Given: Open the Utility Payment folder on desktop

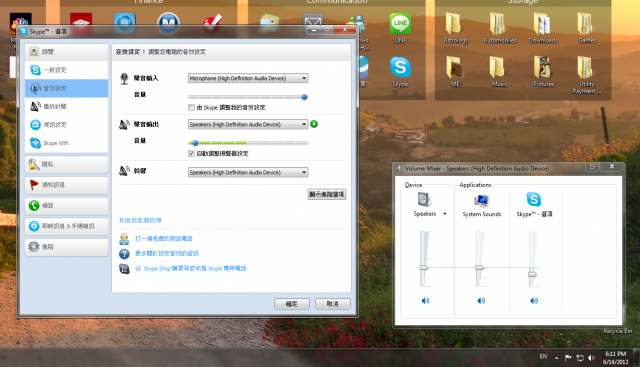Looking at the screenshot, I should pos(587,75).
